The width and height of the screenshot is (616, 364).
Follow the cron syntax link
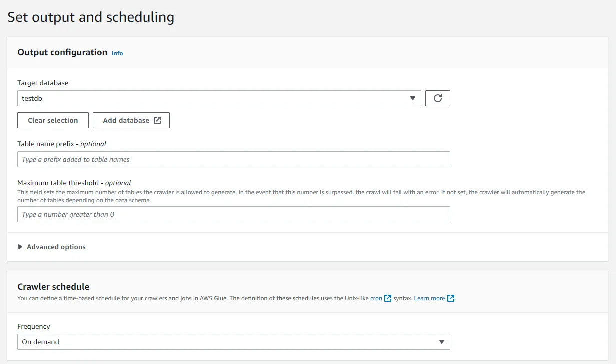pyautogui.click(x=376, y=298)
